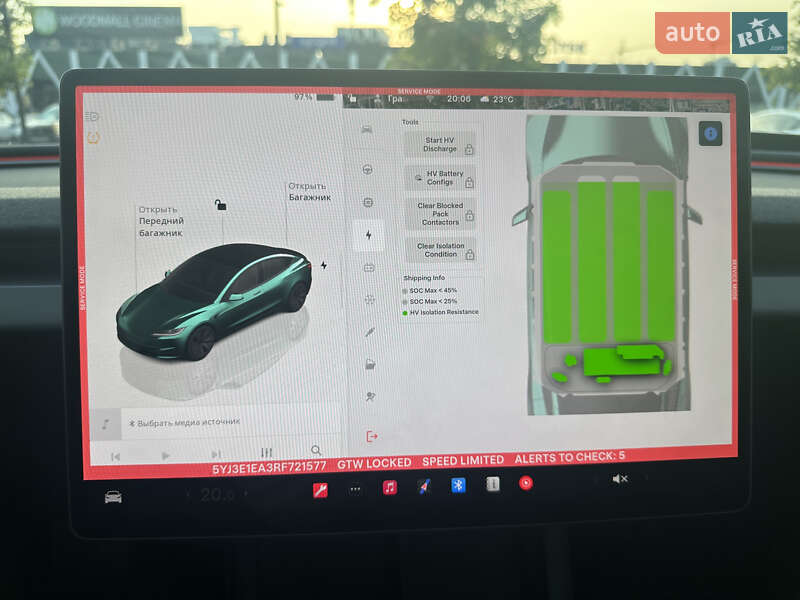Open the charge port flap control near car

(325, 264)
